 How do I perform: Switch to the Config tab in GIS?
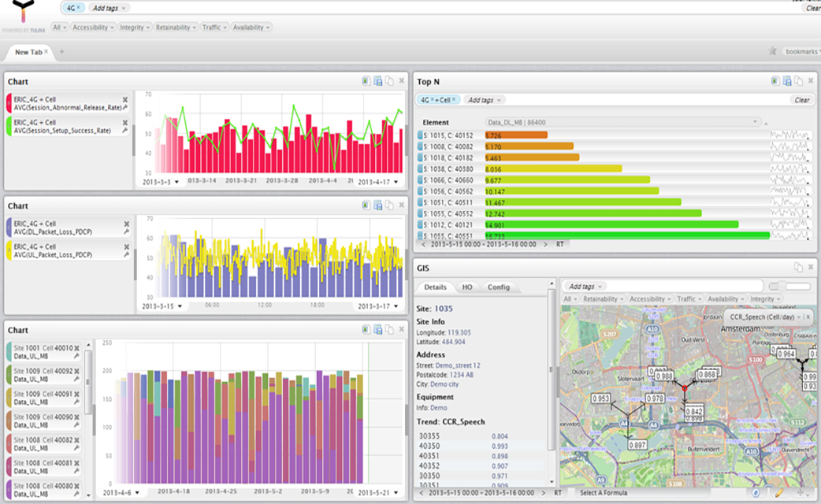pyautogui.click(x=499, y=287)
